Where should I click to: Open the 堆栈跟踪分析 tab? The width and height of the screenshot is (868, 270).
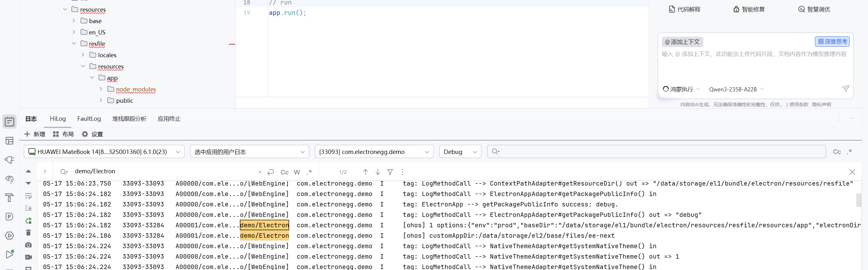(129, 119)
